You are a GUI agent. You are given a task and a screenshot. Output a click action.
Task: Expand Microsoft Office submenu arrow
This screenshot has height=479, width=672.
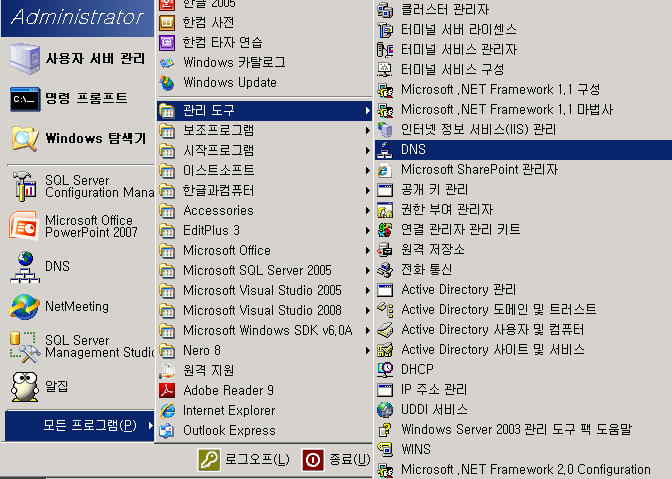367,250
